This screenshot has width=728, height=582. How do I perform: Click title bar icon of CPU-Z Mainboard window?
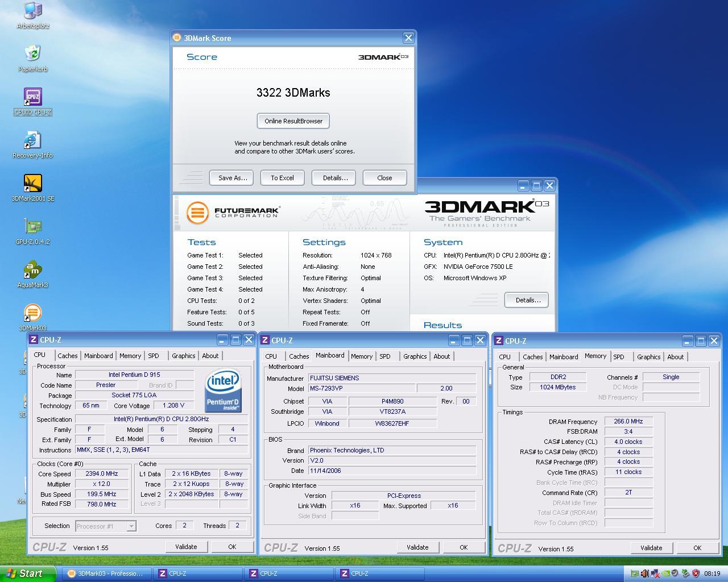(x=264, y=340)
